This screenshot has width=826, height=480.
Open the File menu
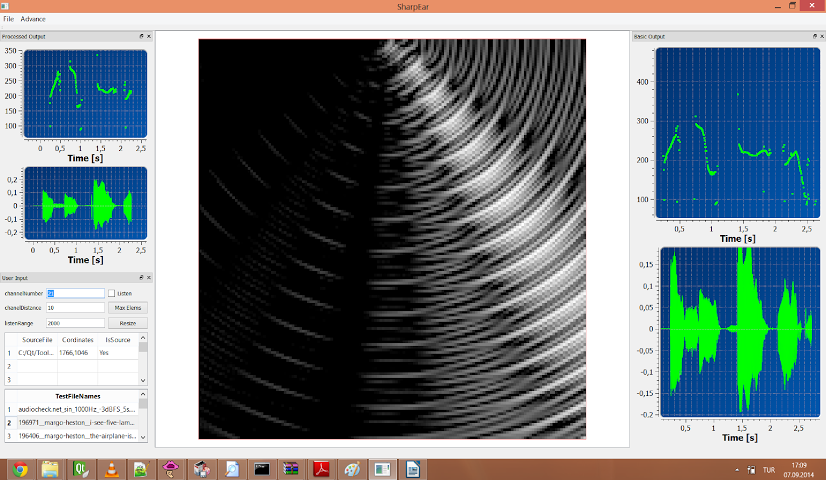pyautogui.click(x=8, y=19)
